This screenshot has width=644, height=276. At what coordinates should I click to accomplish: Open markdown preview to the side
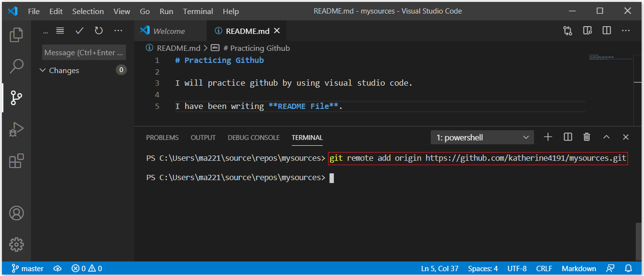tap(587, 31)
